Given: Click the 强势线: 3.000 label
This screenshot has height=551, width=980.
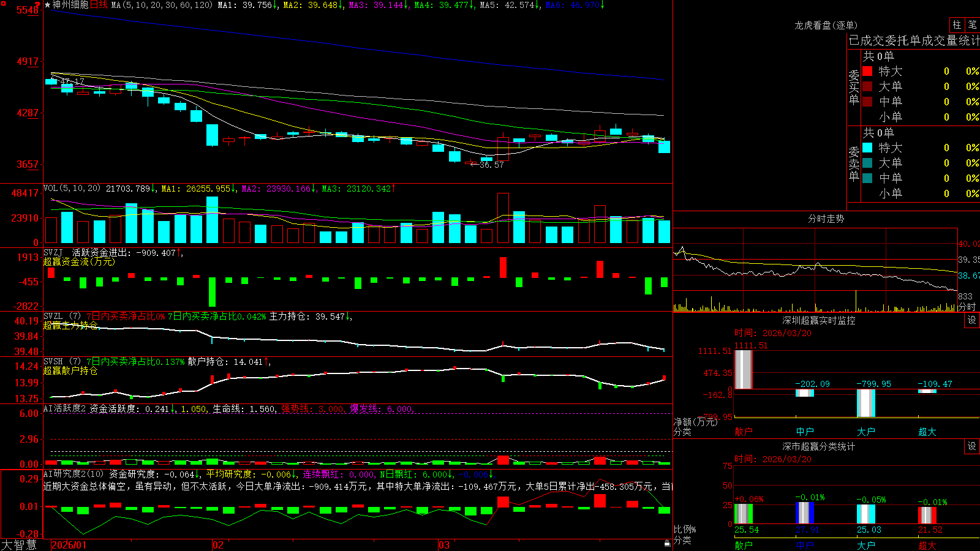Looking at the screenshot, I should click(x=312, y=409).
